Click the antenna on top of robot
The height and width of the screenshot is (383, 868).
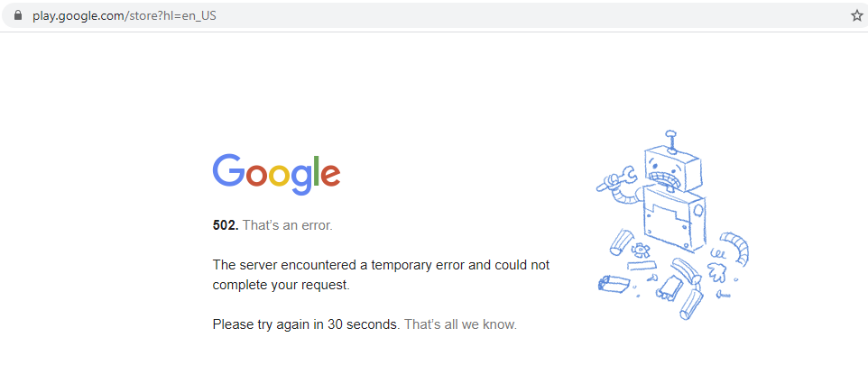point(672,141)
